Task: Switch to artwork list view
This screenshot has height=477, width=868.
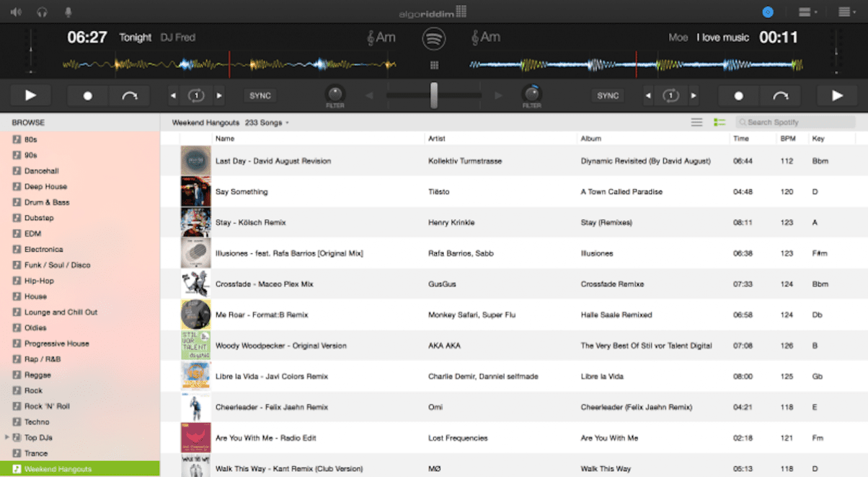Action: 719,123
